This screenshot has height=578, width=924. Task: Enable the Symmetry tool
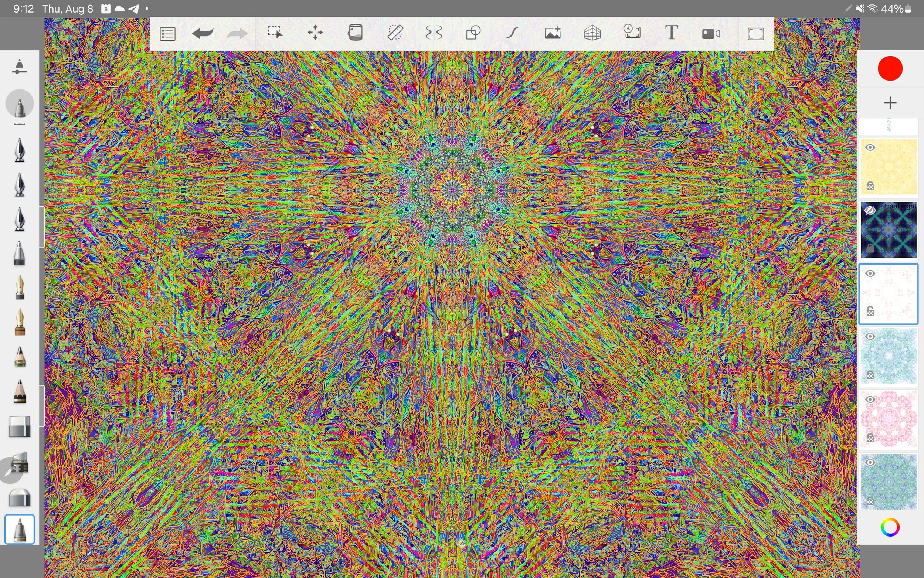(434, 33)
